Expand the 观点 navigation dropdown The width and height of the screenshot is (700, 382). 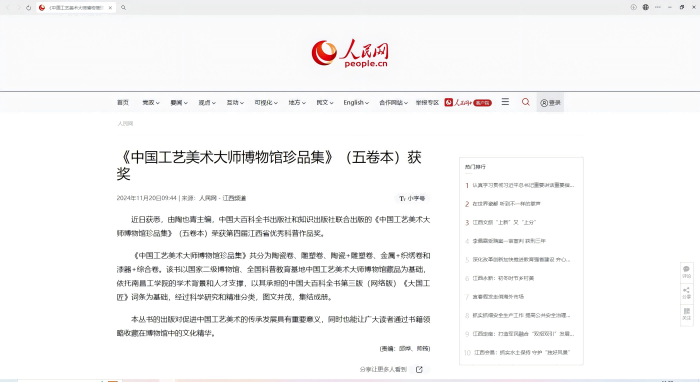207,103
